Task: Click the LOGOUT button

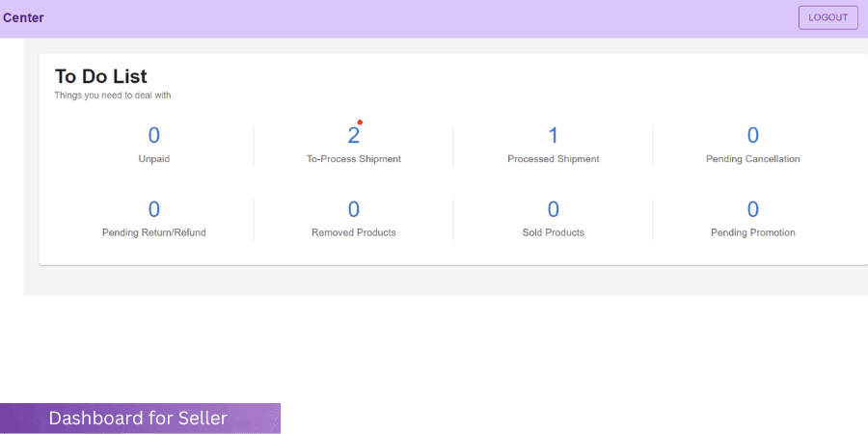Action: [827, 17]
